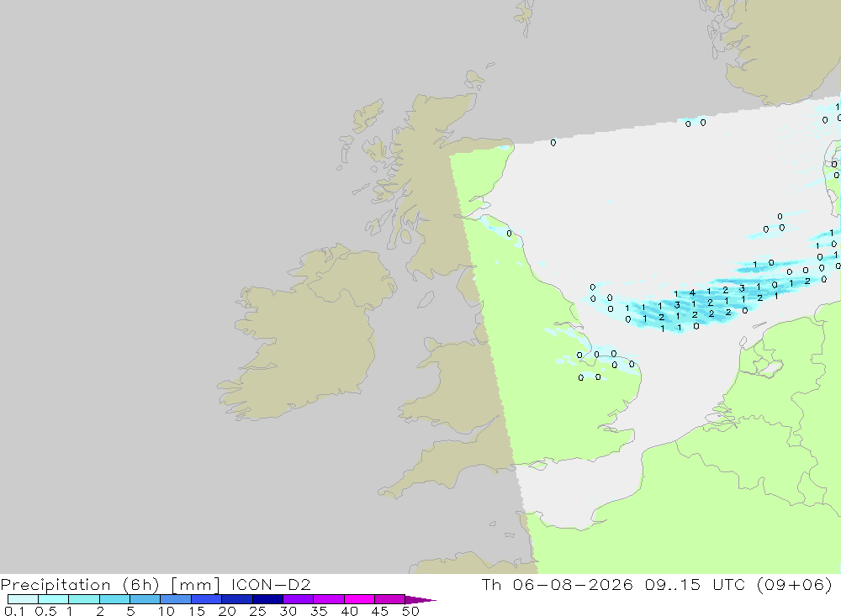The width and height of the screenshot is (841, 616).
Task: Click the 'ICON-D2' model name label
Action: [x=271, y=584]
